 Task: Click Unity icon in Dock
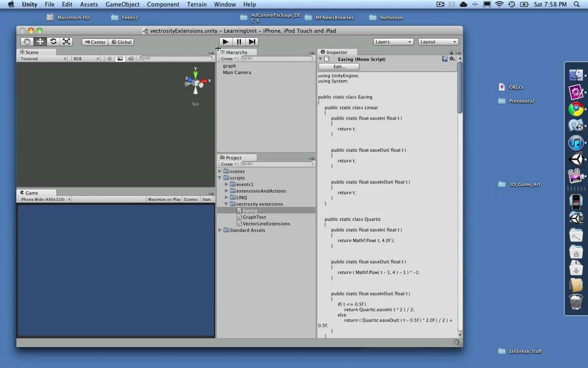pos(576,159)
